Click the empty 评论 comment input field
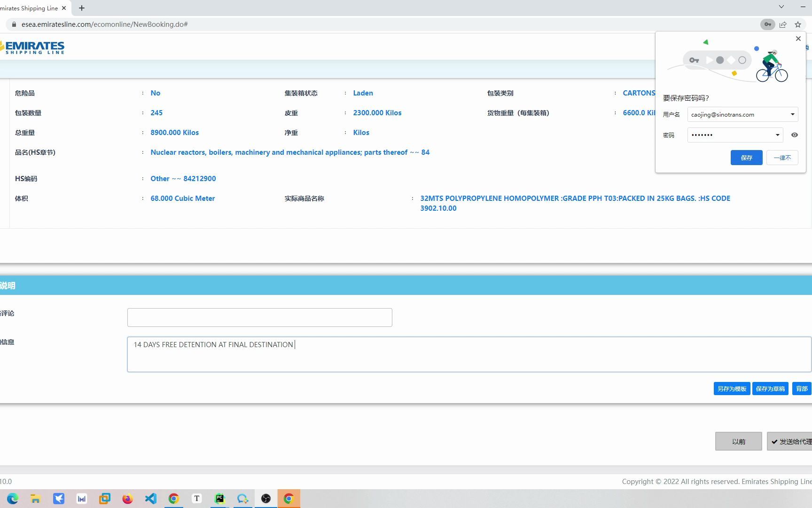The image size is (812, 508). [x=260, y=317]
